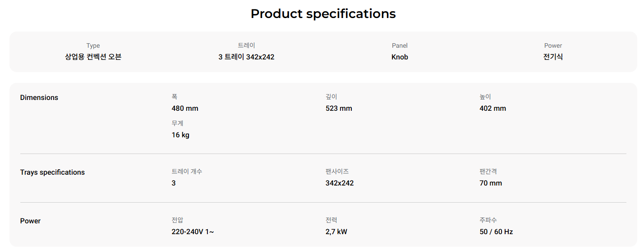The width and height of the screenshot is (644, 249).
Task: Select the 480 mm width value
Action: tap(185, 109)
